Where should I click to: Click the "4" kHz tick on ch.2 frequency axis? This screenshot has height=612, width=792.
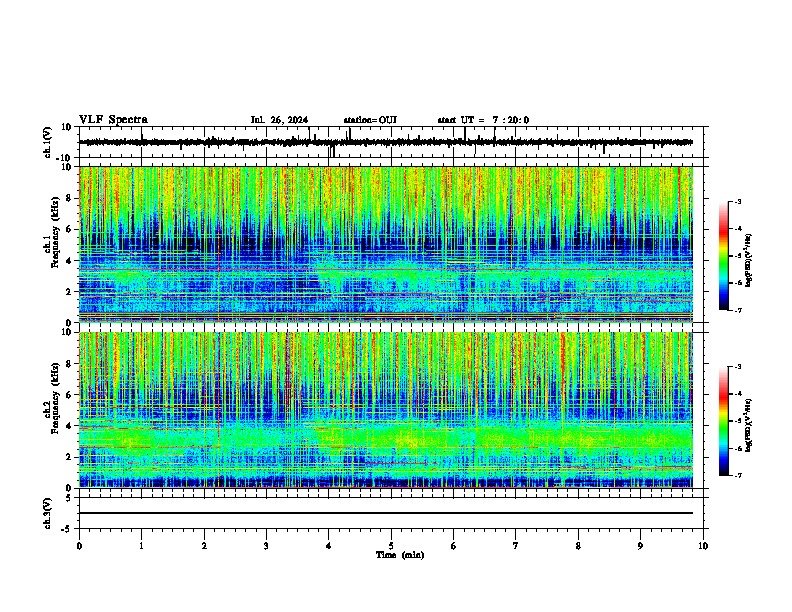70,426
